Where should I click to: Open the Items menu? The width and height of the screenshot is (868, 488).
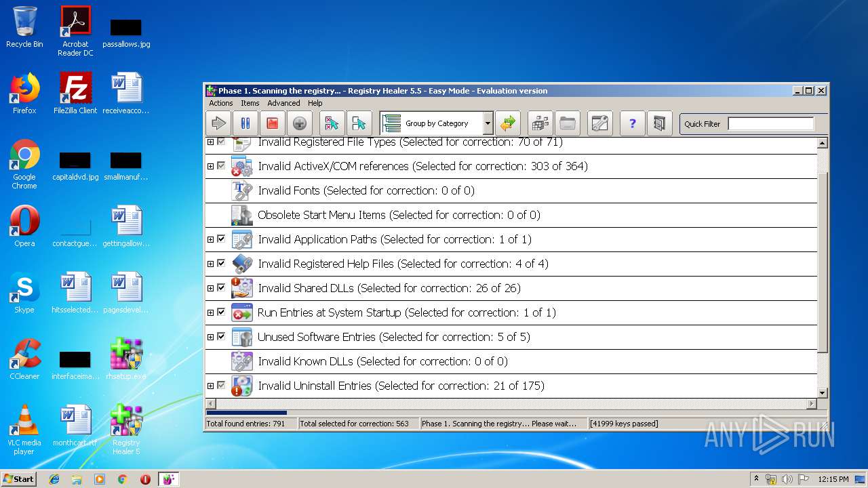[250, 103]
